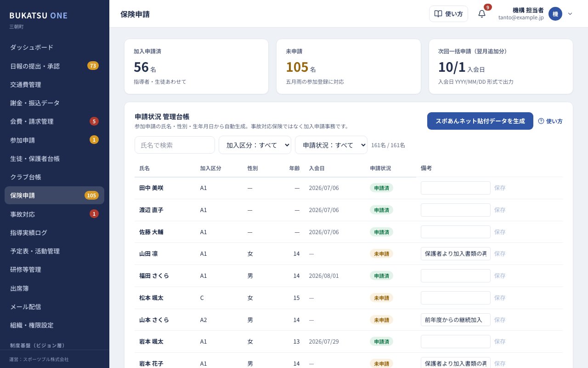Click the 氏名で検索 search field
Screen dimensions: 588x368
click(x=175, y=145)
